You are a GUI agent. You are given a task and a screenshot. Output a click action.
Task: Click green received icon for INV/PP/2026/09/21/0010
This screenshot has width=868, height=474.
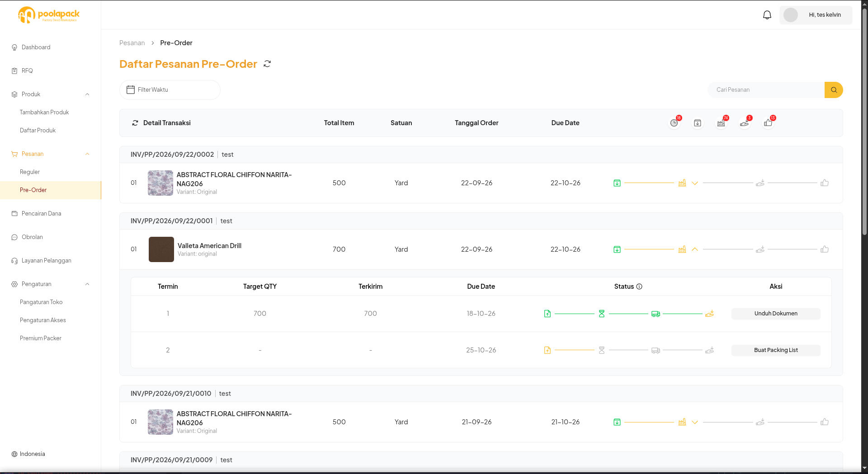pos(617,422)
